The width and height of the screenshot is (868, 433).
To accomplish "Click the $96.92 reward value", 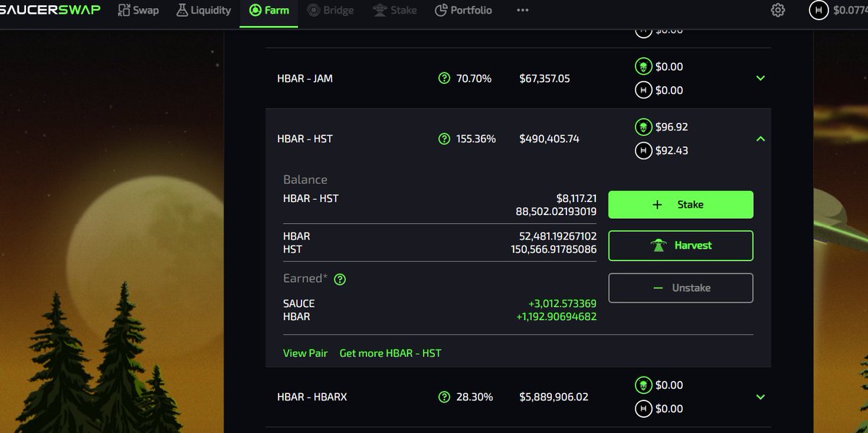I will (x=672, y=127).
